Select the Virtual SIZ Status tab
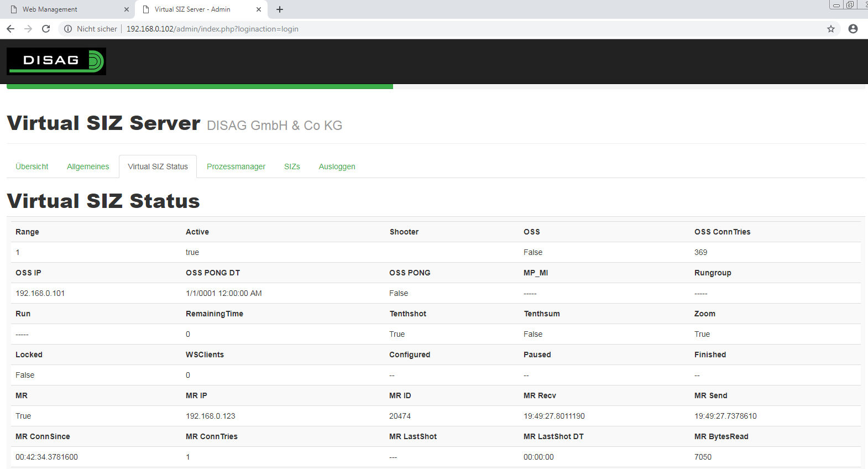868x469 pixels. click(x=158, y=166)
